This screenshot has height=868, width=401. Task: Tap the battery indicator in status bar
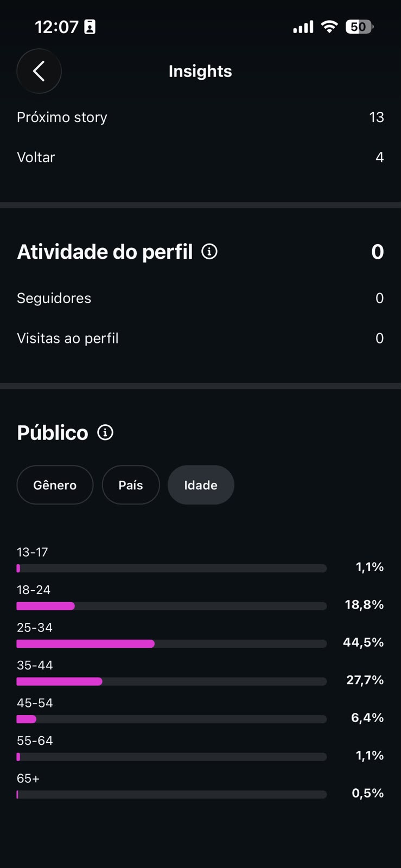point(359,27)
